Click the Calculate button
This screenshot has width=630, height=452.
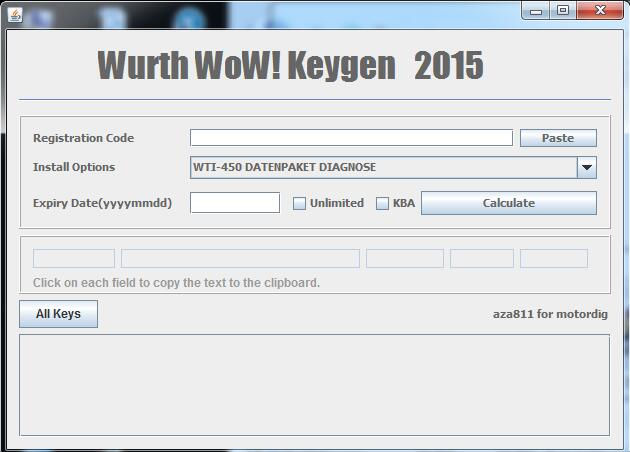(509, 203)
